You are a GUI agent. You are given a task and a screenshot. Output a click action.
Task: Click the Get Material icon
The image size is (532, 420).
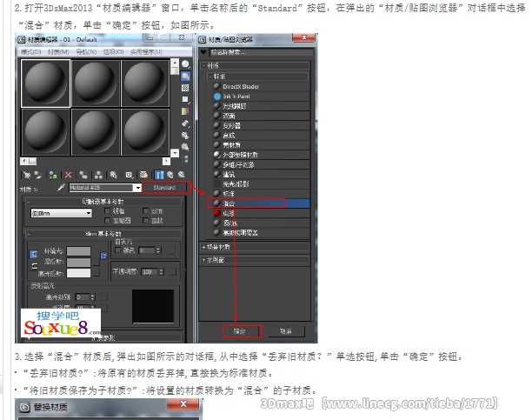[x=27, y=175]
